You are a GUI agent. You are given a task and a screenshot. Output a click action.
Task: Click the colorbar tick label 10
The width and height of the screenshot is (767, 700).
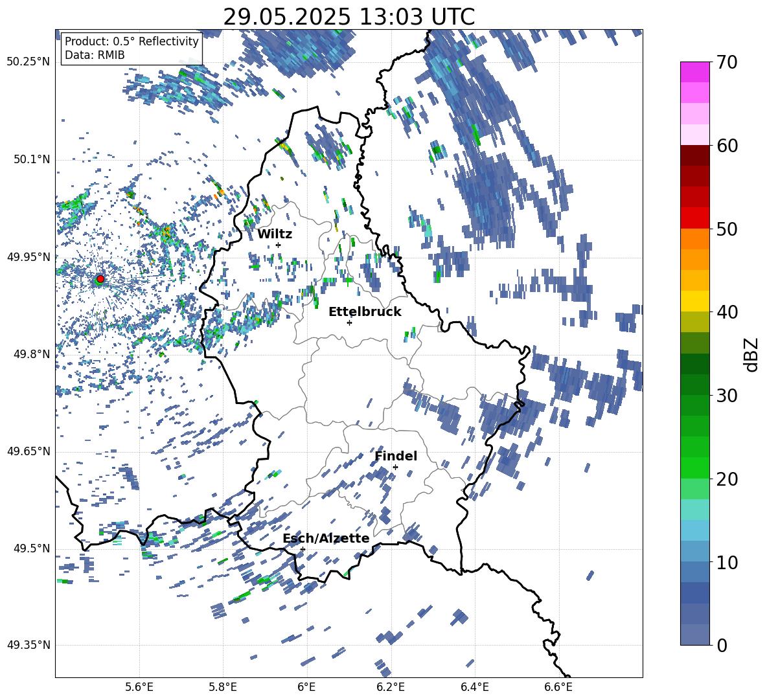[727, 562]
